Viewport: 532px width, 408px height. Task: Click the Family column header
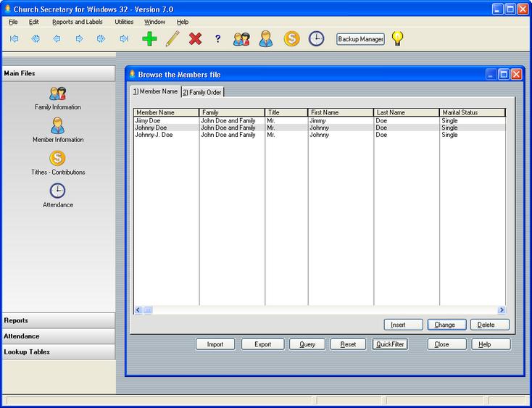[x=232, y=112]
